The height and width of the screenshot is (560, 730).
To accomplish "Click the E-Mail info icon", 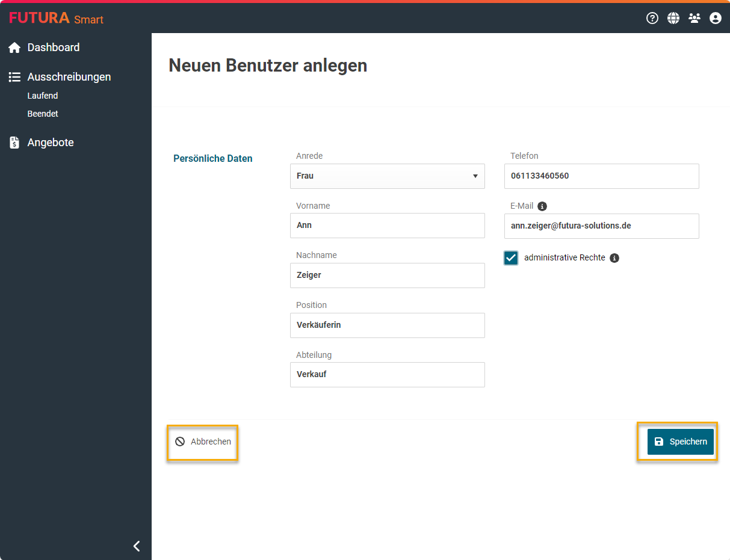I will point(542,206).
